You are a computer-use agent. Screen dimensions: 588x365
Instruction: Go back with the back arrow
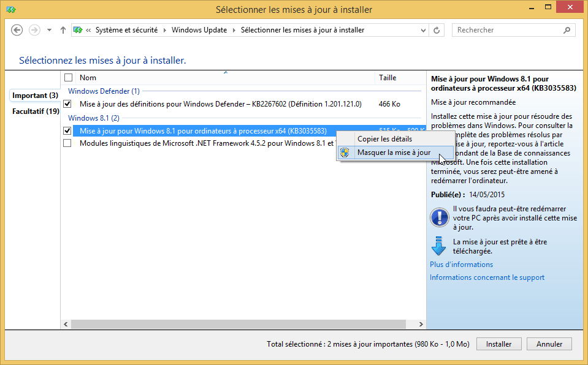pyautogui.click(x=17, y=30)
